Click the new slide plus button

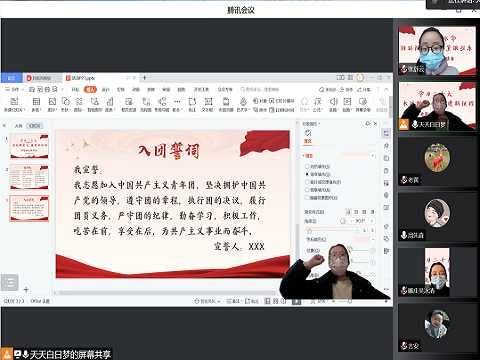pyautogui.click(x=26, y=289)
